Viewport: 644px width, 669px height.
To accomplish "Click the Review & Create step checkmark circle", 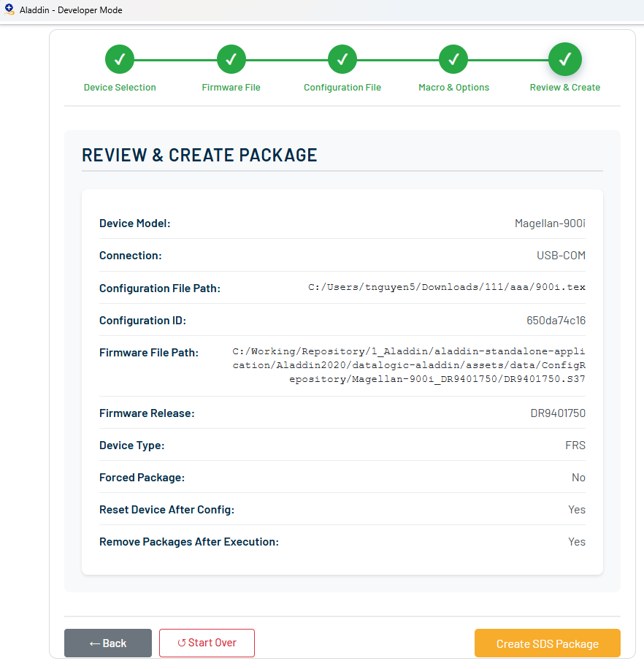I will (x=564, y=59).
